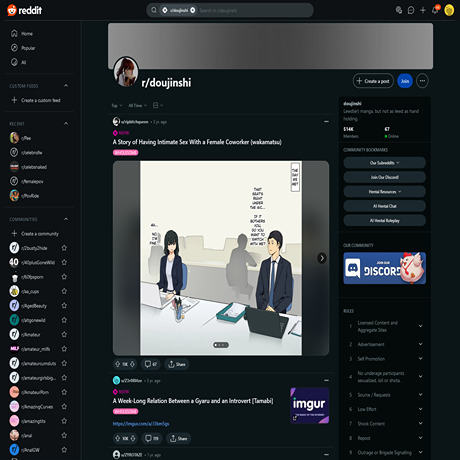Collapse the Recent section

click(x=66, y=123)
